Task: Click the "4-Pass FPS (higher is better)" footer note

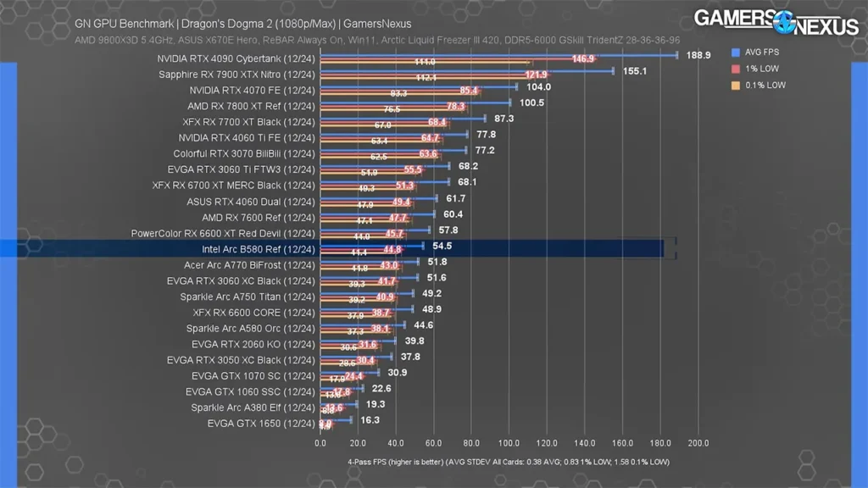Action: point(509,462)
